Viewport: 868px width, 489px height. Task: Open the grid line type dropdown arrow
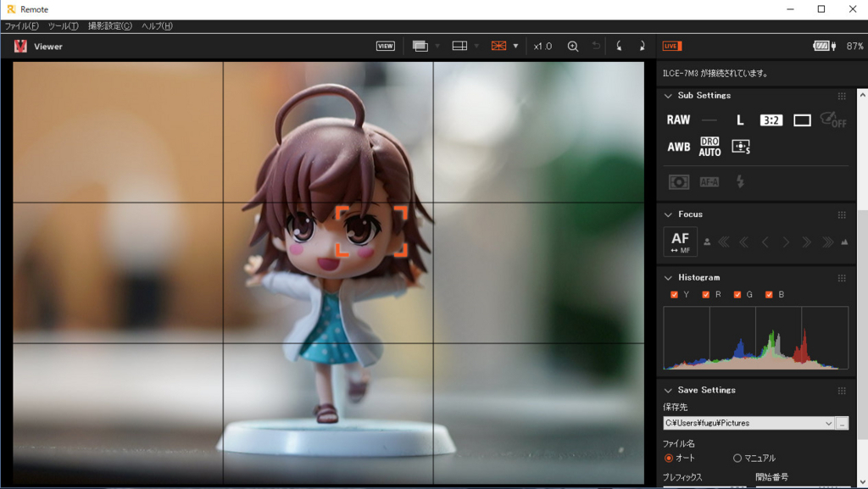(x=515, y=46)
